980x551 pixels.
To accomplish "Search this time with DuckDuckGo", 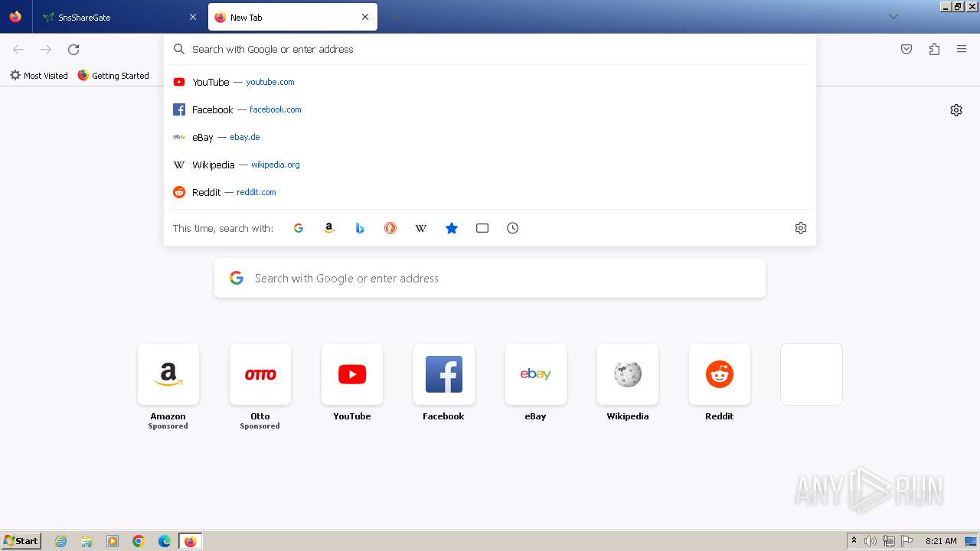I will (x=390, y=228).
